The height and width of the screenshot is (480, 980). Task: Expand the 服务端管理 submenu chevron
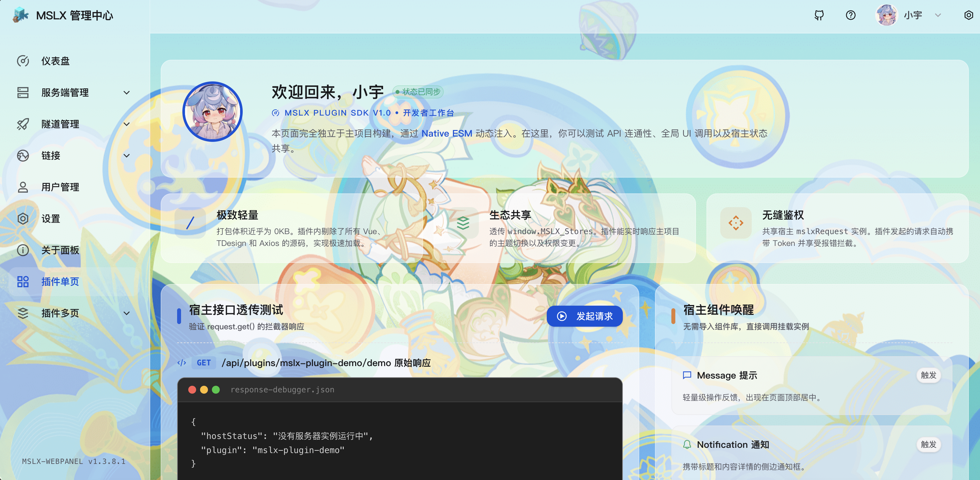(127, 93)
